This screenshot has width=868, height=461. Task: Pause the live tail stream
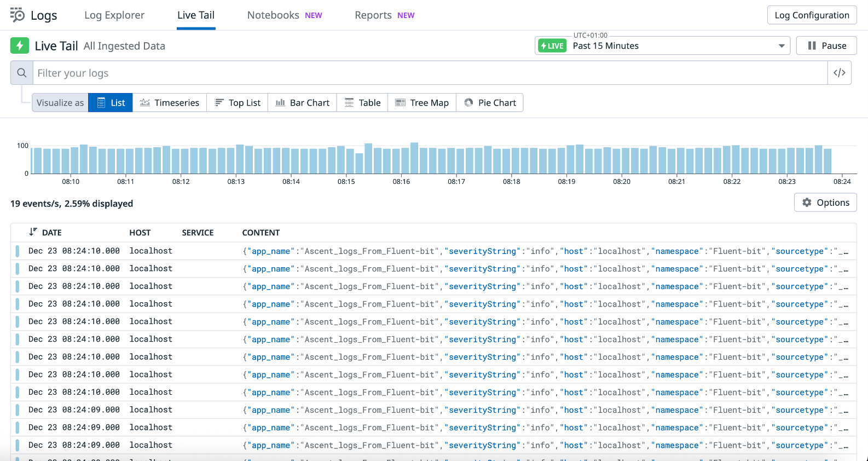click(826, 46)
